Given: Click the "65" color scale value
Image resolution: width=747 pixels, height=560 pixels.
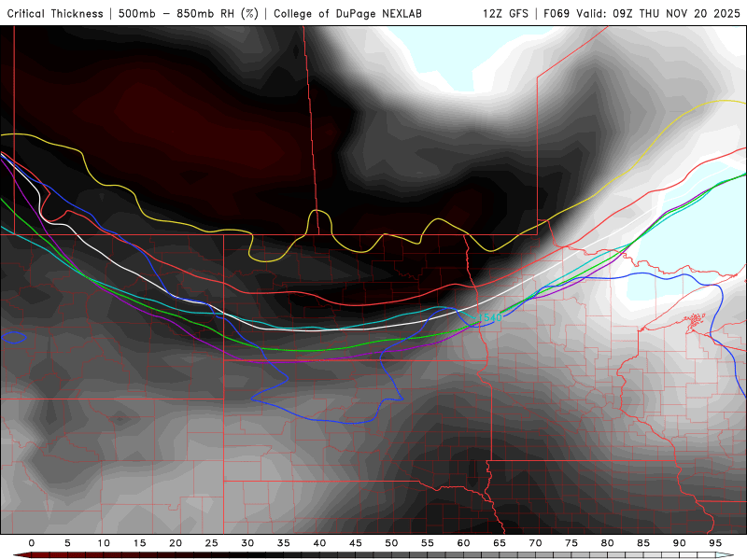Looking at the screenshot, I should coord(500,543).
